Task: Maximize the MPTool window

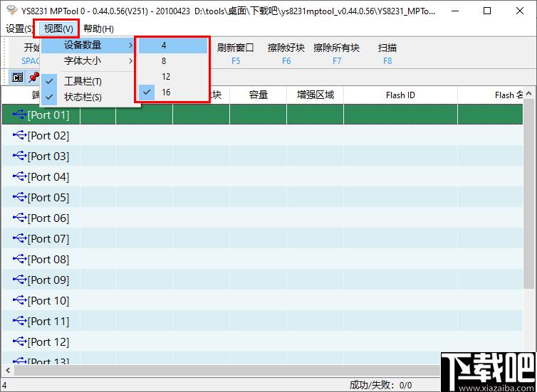Action: click(487, 11)
